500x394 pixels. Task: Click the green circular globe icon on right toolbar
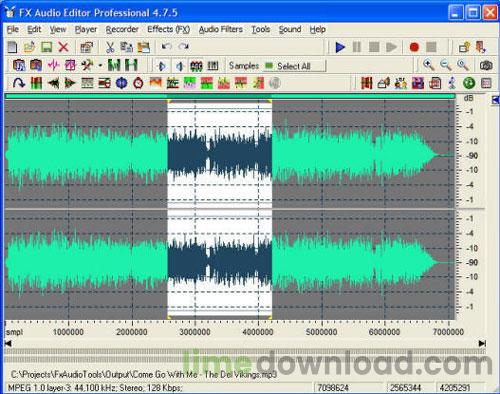469,83
